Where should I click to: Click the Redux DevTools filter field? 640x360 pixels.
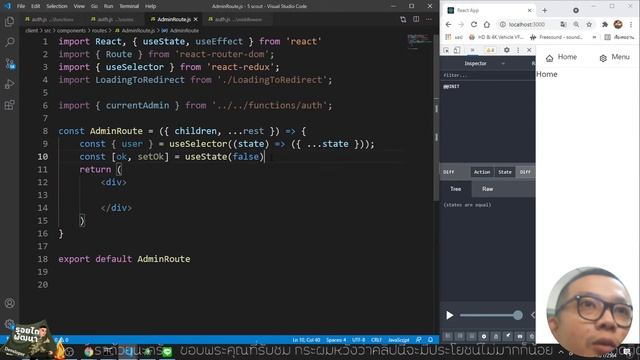click(488, 75)
